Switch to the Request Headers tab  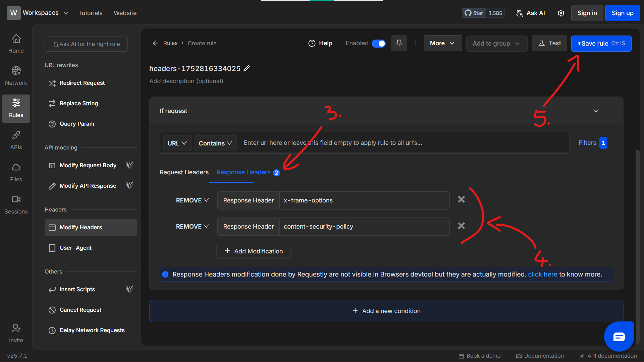point(184,172)
